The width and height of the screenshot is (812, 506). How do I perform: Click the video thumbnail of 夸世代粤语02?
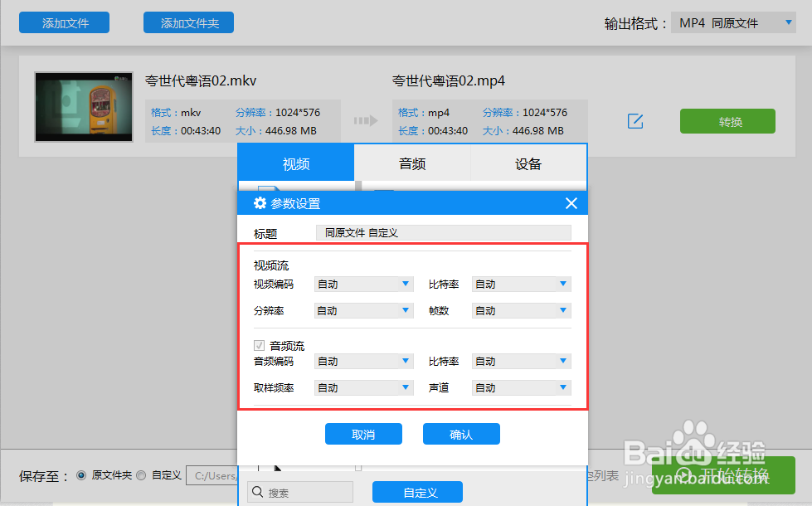pyautogui.click(x=83, y=106)
